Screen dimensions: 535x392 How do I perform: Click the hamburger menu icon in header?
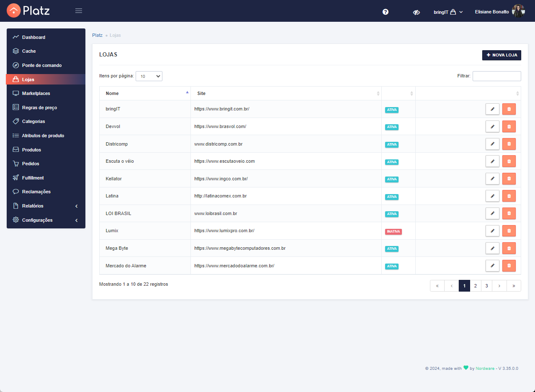pyautogui.click(x=79, y=11)
